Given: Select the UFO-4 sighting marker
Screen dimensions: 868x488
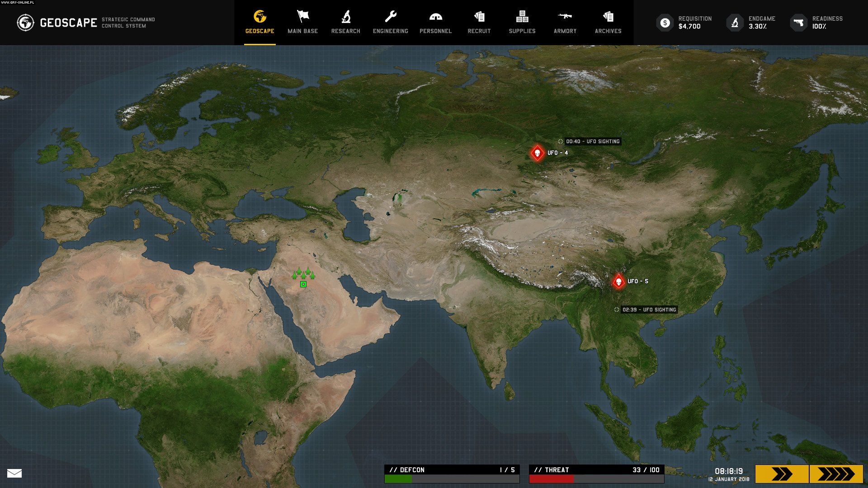Looking at the screenshot, I should pyautogui.click(x=537, y=152).
